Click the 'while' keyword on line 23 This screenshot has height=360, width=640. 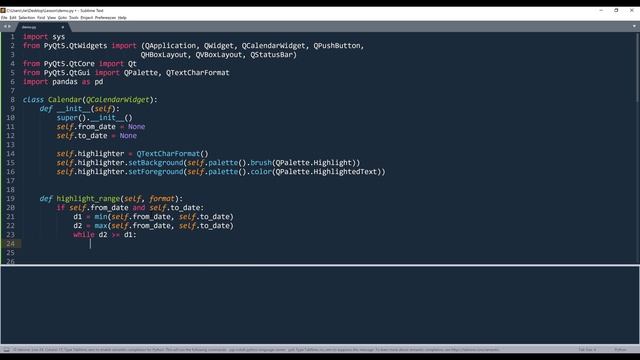click(84, 234)
